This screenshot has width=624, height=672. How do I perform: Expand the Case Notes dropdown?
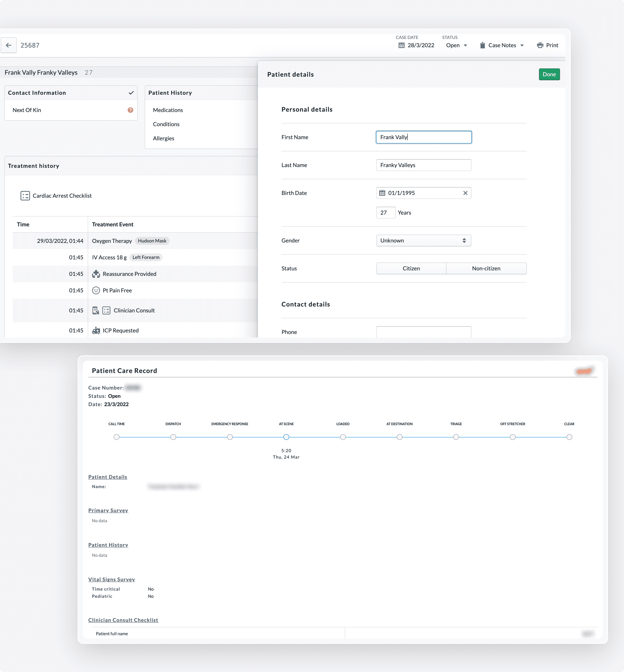coord(522,45)
